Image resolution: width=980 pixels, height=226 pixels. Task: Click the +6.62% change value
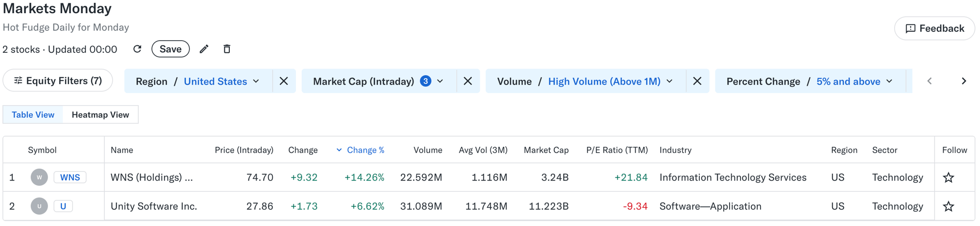coord(367,206)
